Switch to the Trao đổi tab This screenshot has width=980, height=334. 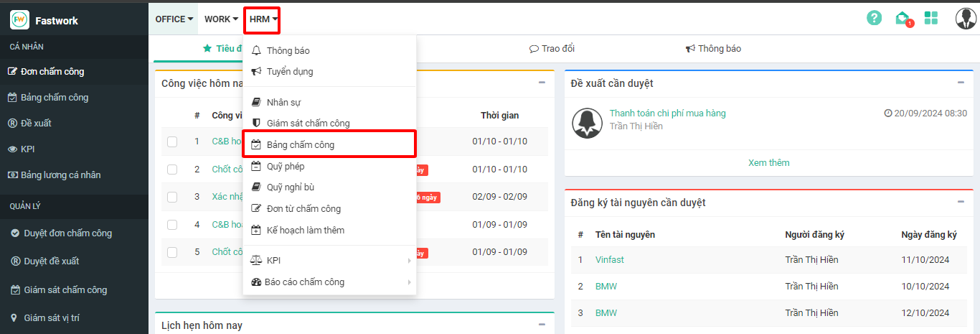pyautogui.click(x=552, y=49)
